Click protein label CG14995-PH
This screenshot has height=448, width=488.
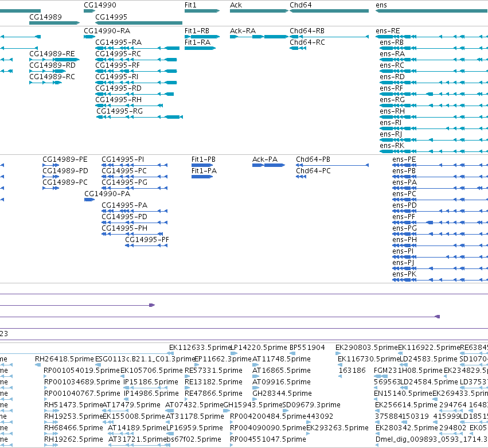(124, 228)
